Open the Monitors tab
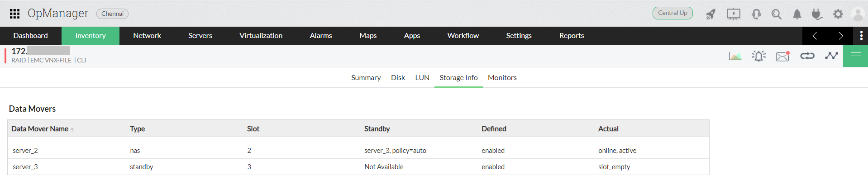Viewport: 868px width, 190px height. [x=502, y=78]
